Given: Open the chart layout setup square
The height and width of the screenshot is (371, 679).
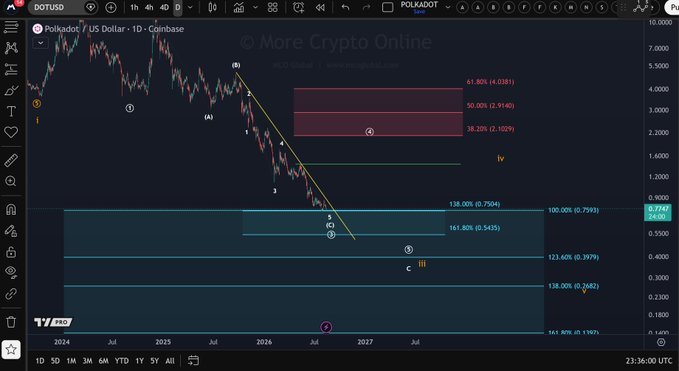Looking at the screenshot, I should click(x=388, y=7).
